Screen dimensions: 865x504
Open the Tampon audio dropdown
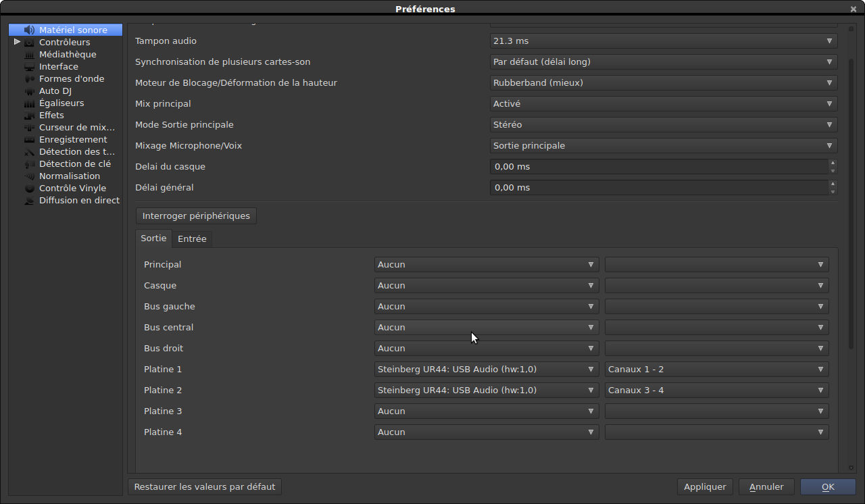pyautogui.click(x=663, y=41)
